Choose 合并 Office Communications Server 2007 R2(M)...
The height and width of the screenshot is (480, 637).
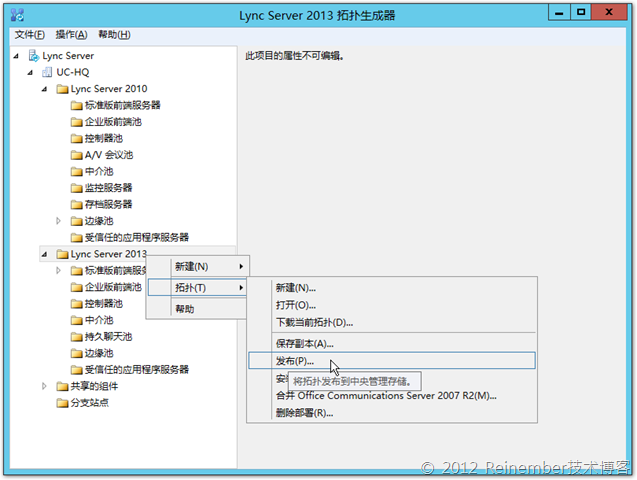coord(392,396)
